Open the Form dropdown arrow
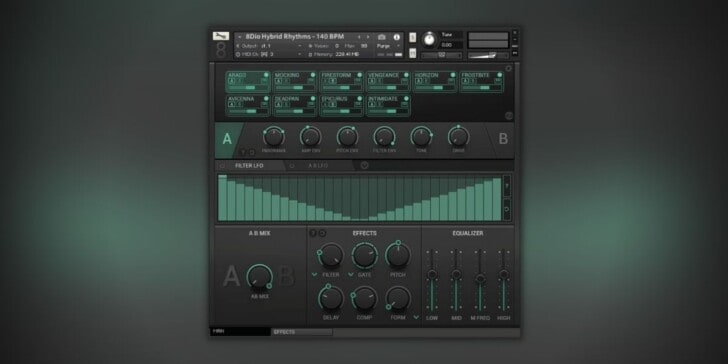 tap(416, 317)
